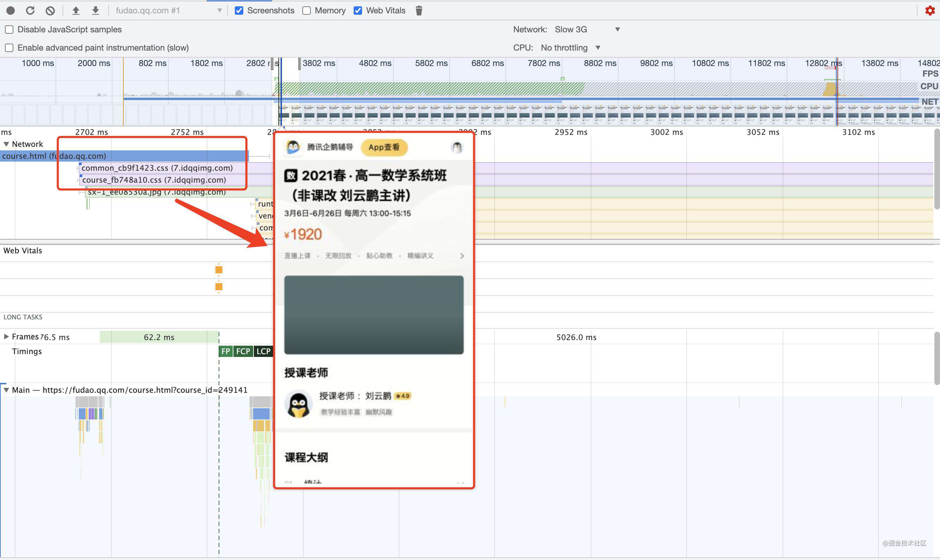Collapse the Network track
This screenshot has height=560, width=940.
6,144
